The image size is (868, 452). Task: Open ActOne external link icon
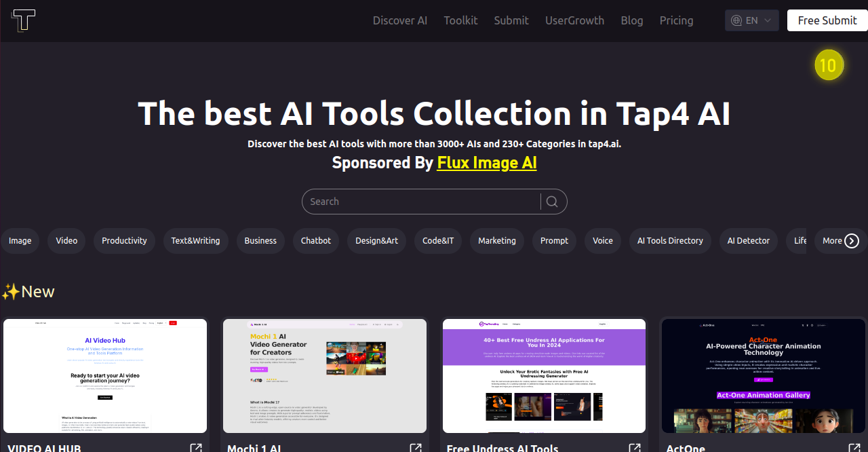(854, 447)
